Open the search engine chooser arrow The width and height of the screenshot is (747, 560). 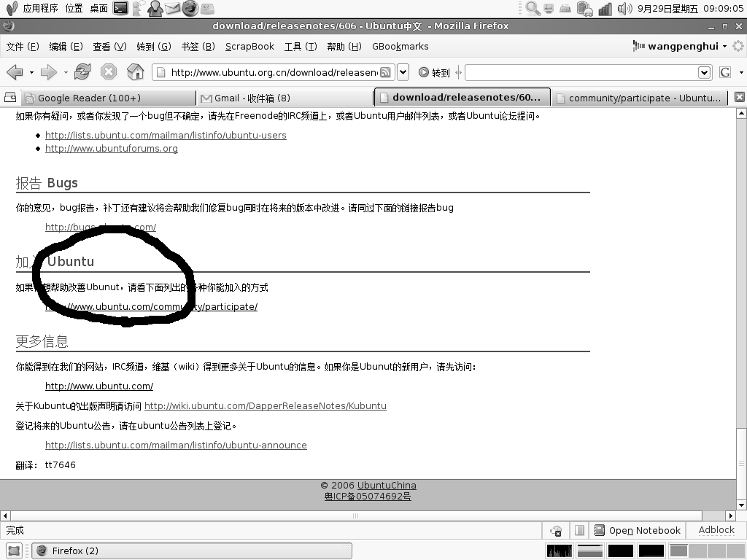tap(741, 72)
